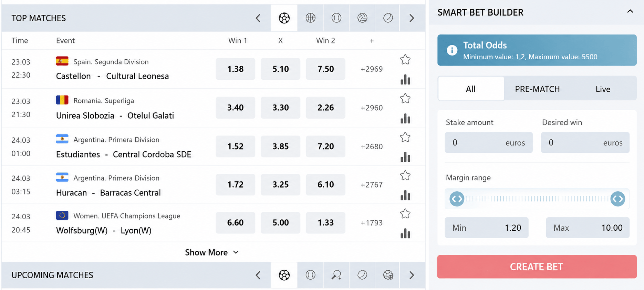The image size is (644, 290).
Task: Favorite the Huracan - Barracas Central match
Action: pyautogui.click(x=405, y=176)
